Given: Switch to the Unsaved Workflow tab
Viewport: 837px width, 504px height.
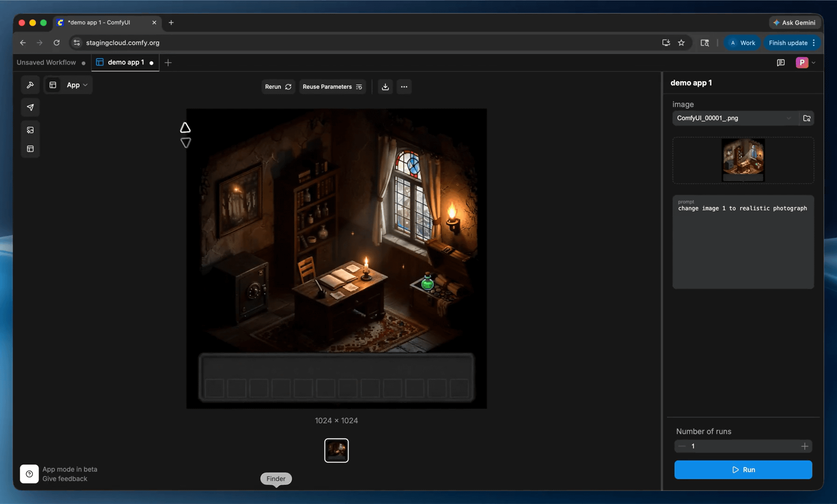Looking at the screenshot, I should pos(46,62).
